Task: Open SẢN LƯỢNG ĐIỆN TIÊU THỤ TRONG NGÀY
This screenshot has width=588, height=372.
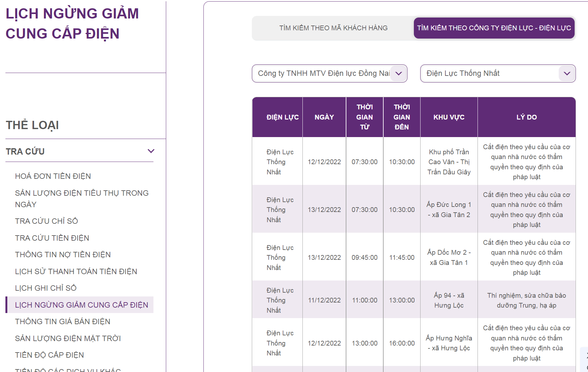Action: tap(82, 199)
